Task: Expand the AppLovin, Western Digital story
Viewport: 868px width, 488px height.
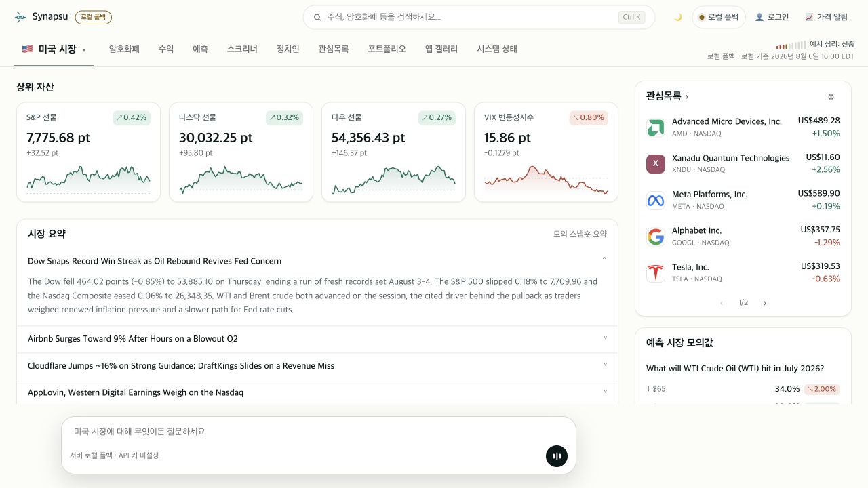Action: 317,392
